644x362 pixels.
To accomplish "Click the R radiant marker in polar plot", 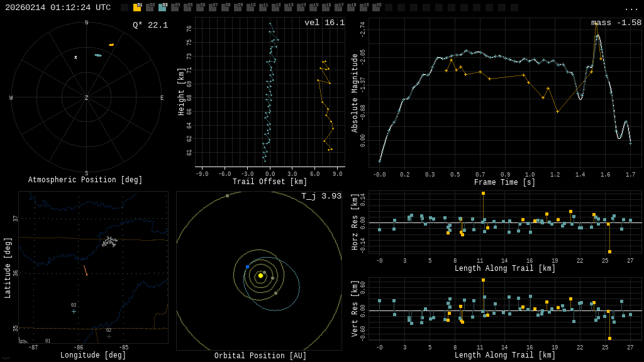I will [75, 58].
